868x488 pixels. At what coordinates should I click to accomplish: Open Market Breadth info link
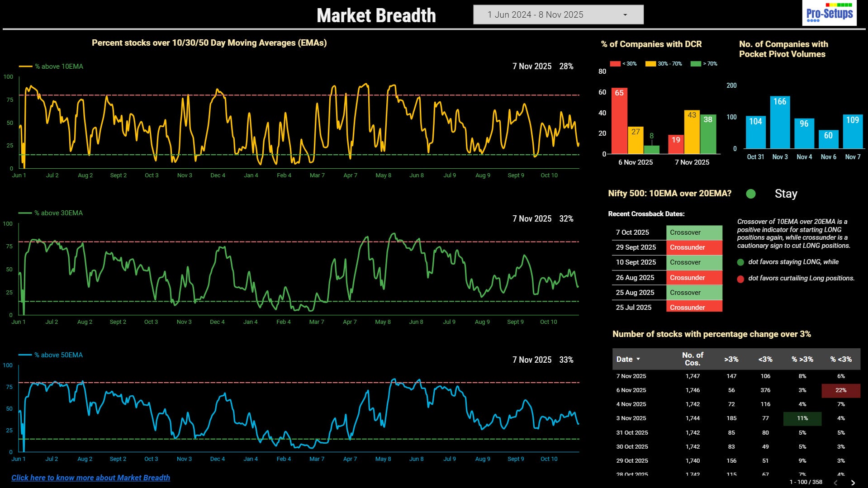[90, 478]
